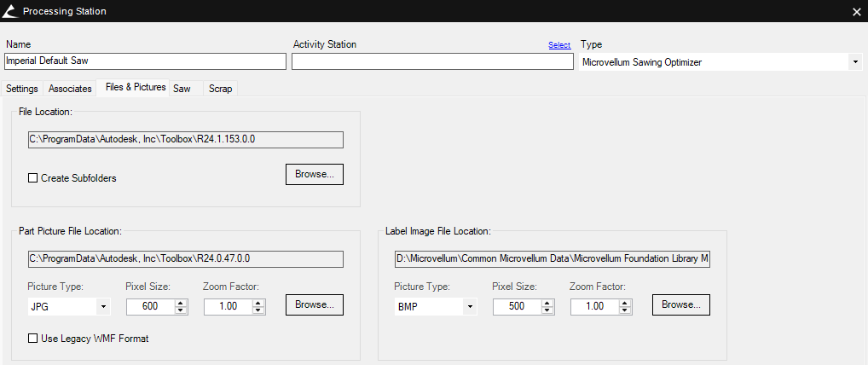Expand the Part Picture Type JPG dropdown
The image size is (868, 365).
tap(103, 306)
